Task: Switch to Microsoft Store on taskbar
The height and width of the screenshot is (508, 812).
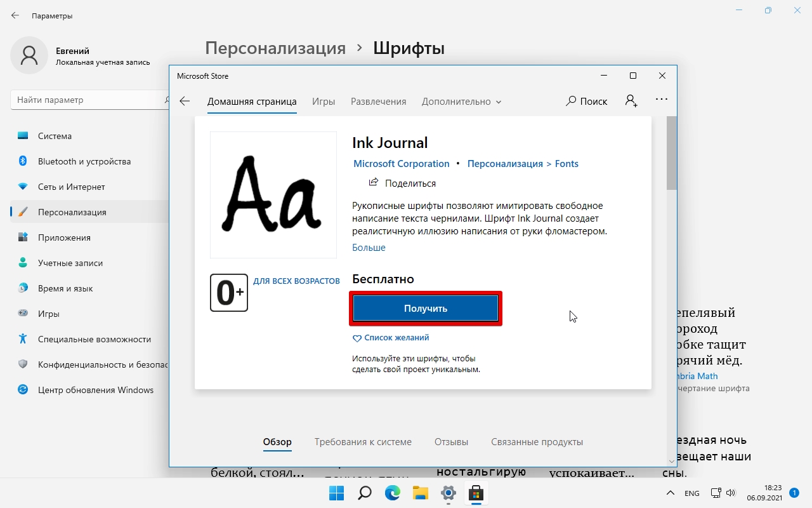Action: [476, 493]
